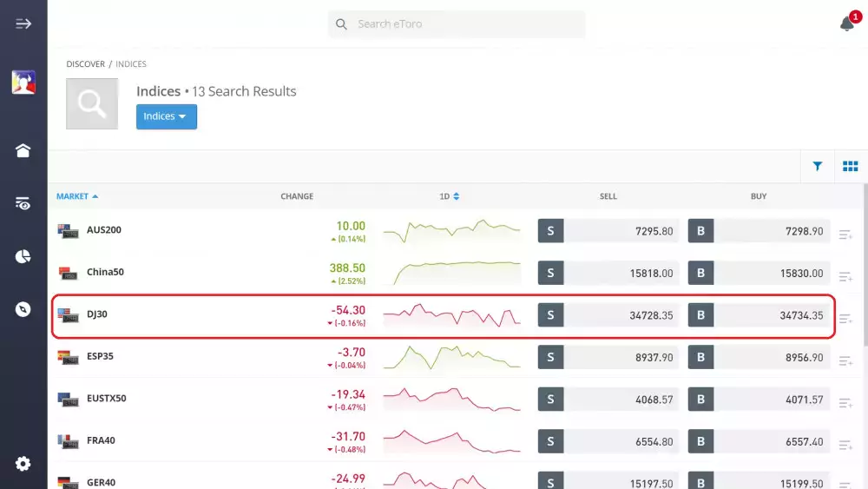Click the DJ30 change value -54.30
The image size is (868, 489).
pyautogui.click(x=348, y=310)
